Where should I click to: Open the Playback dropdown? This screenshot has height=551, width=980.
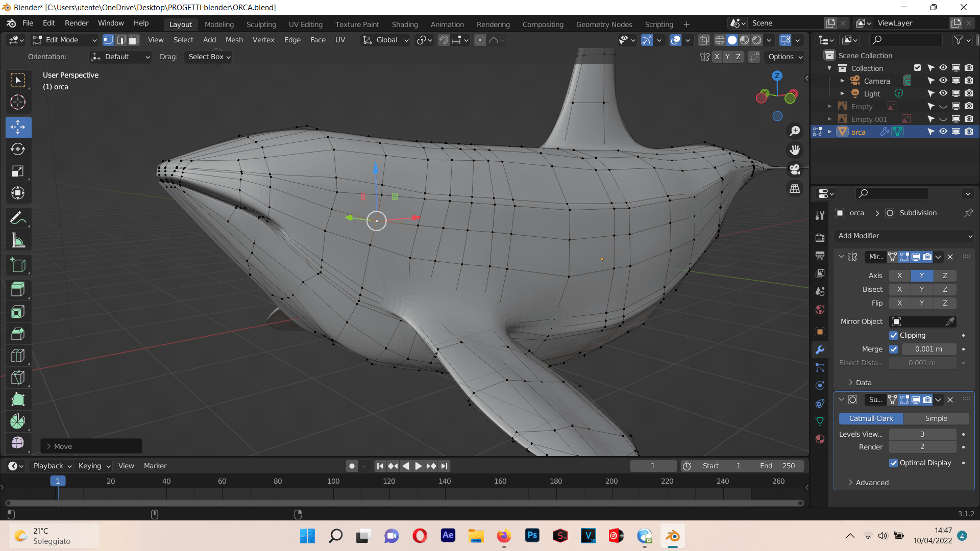click(52, 466)
